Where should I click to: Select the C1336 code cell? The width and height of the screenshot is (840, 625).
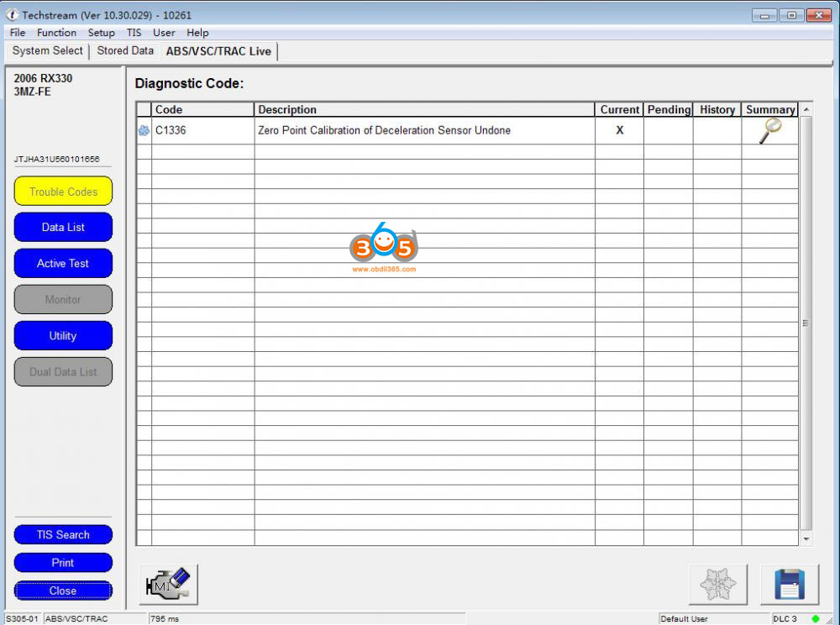pyautogui.click(x=202, y=130)
